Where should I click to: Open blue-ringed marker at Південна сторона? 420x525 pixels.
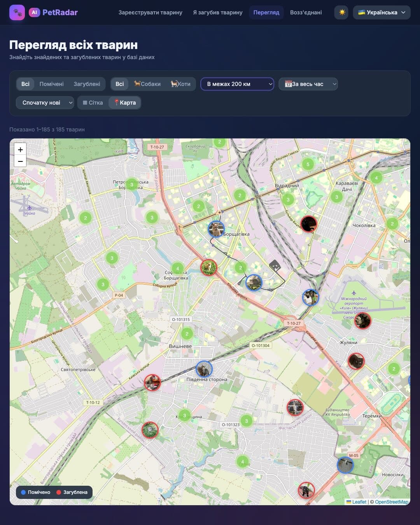click(x=204, y=369)
